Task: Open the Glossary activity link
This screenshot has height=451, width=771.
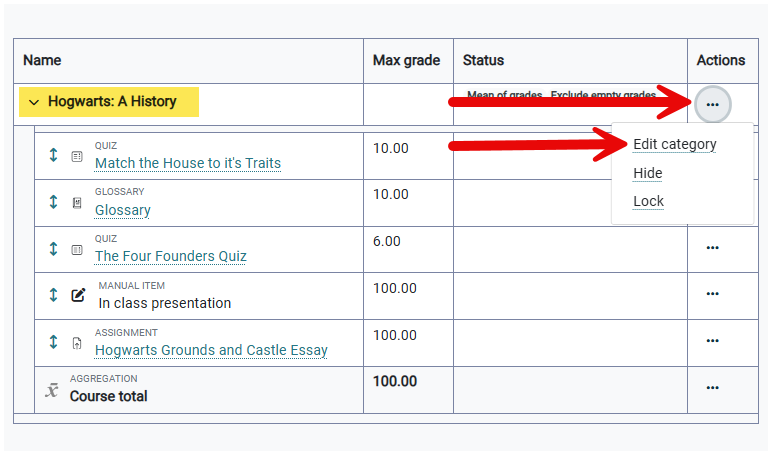Action: pos(123,210)
